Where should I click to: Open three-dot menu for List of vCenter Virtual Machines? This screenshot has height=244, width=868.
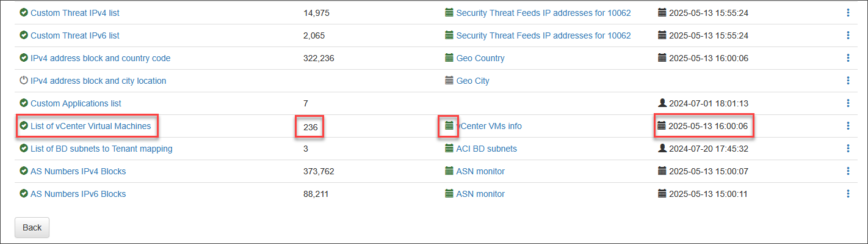click(x=848, y=126)
